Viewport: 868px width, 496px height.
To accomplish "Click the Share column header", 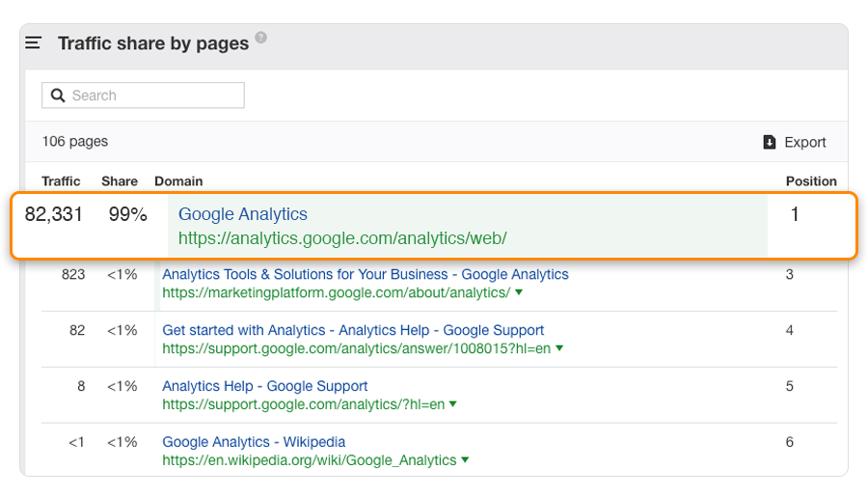I will pos(120,181).
